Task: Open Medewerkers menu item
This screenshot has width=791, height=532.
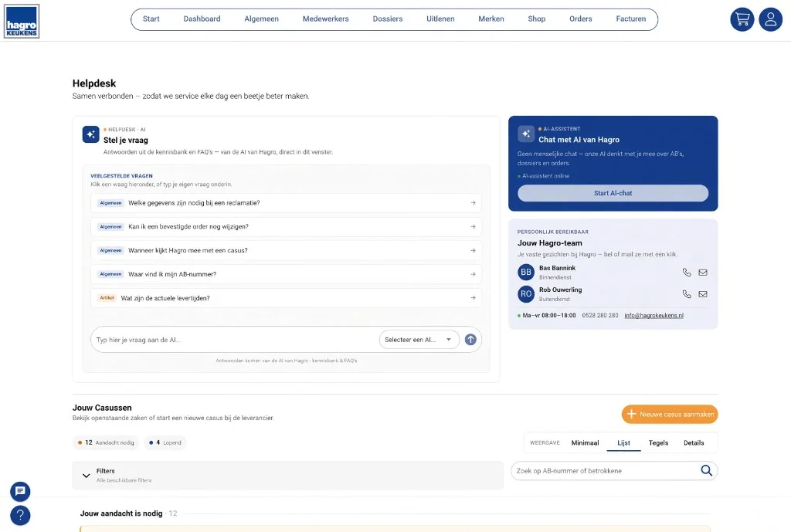Action: 325,19
